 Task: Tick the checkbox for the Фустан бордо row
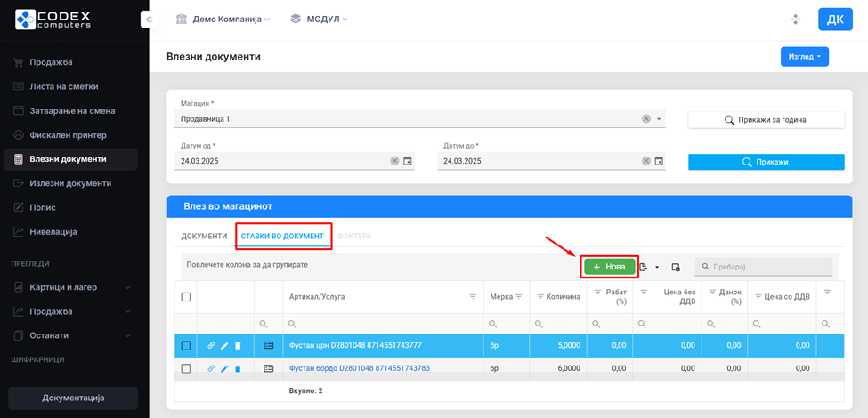tap(186, 368)
